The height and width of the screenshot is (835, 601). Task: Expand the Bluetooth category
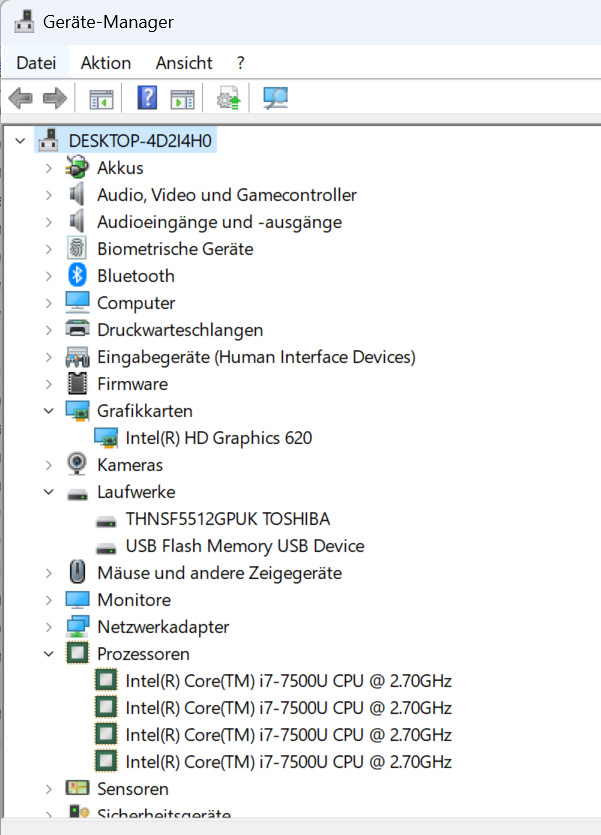coord(48,276)
